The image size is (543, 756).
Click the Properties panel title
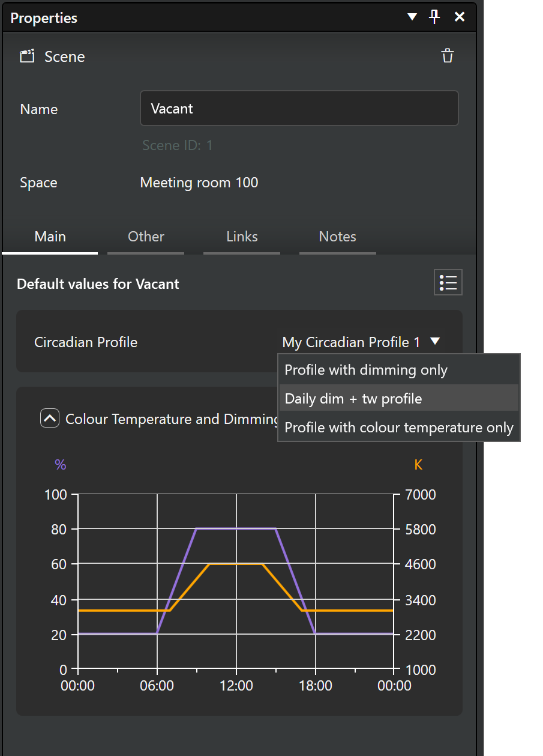coord(44,18)
